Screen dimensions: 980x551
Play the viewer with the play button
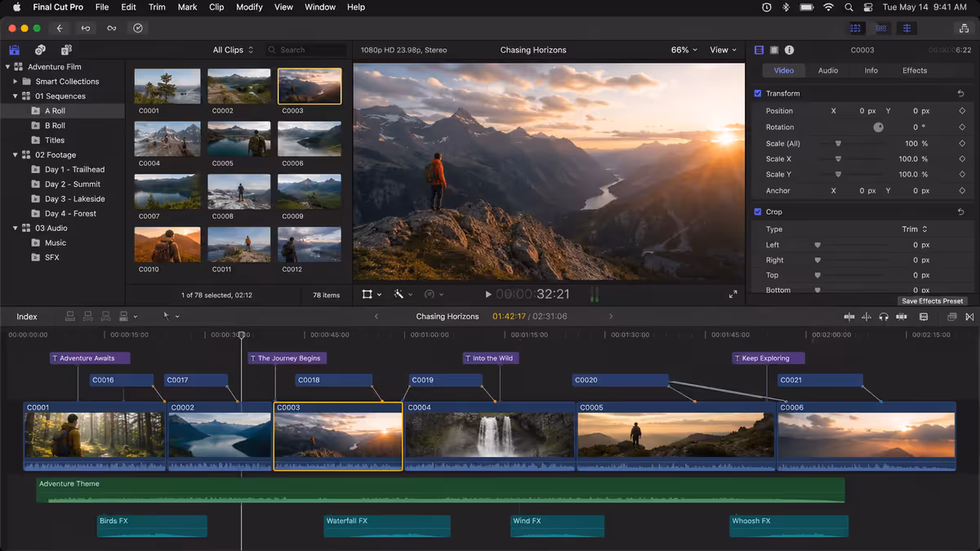click(488, 295)
